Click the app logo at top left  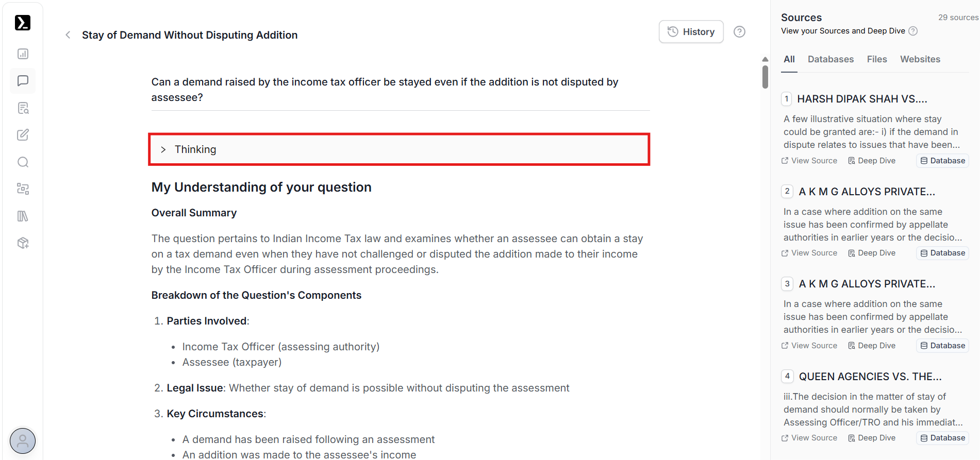(23, 23)
